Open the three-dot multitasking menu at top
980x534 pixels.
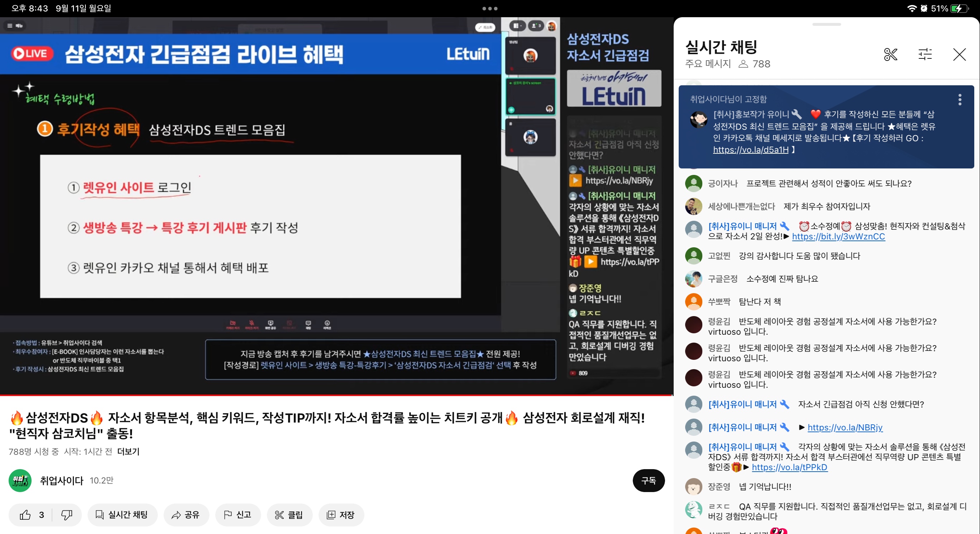490,8
